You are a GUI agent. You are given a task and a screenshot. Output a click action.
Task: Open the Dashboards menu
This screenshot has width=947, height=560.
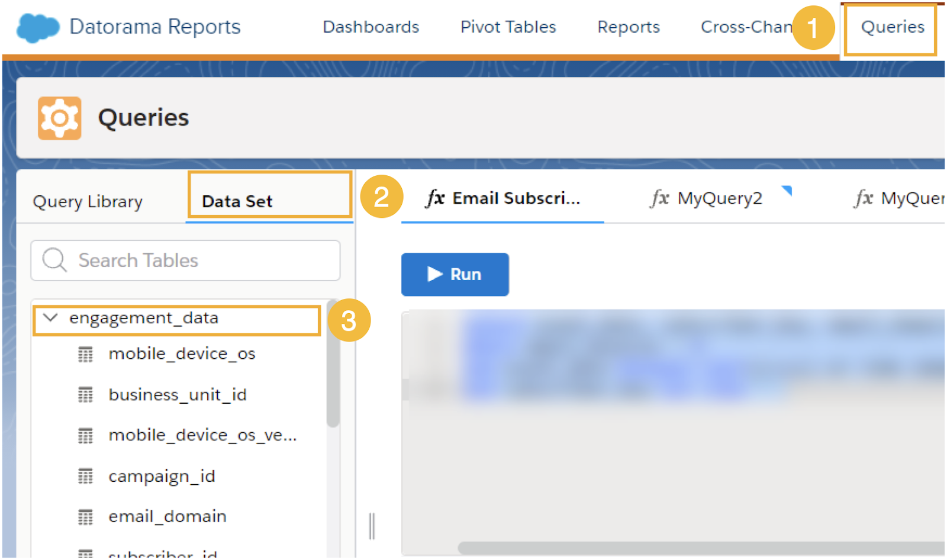[x=371, y=27]
